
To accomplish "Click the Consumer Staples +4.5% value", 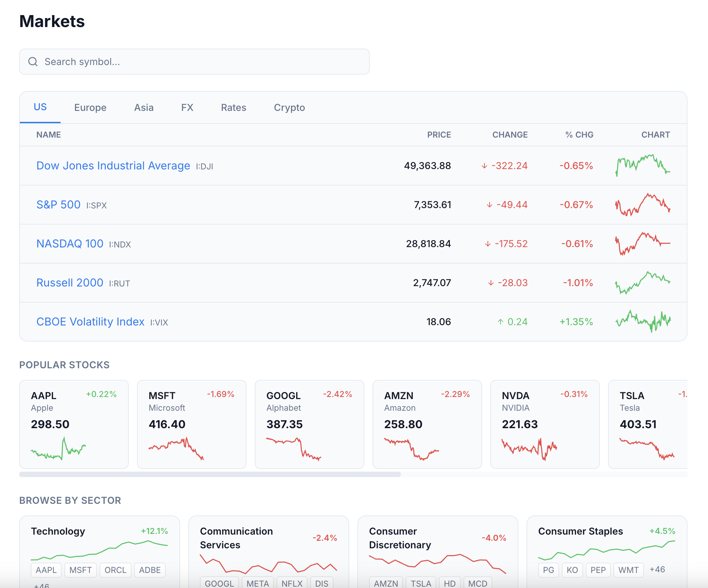I will (x=662, y=531).
